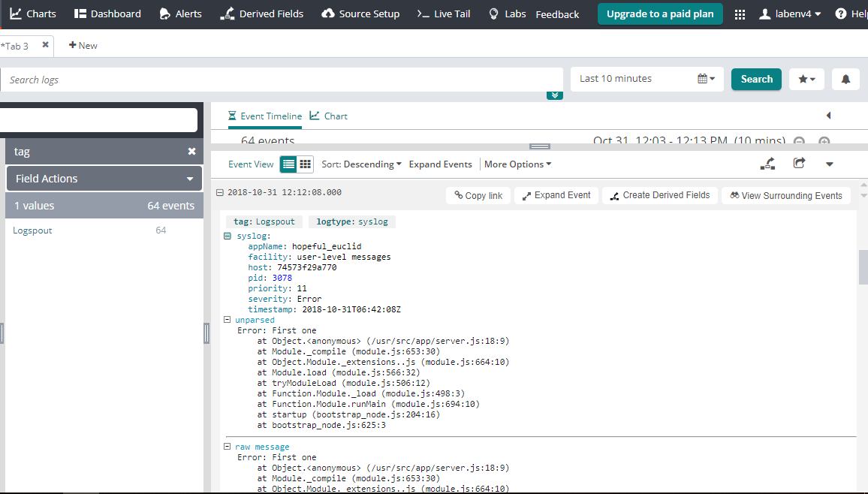This screenshot has width=868, height=494.
Task: Open Live Tail from top menu
Action: click(x=444, y=14)
